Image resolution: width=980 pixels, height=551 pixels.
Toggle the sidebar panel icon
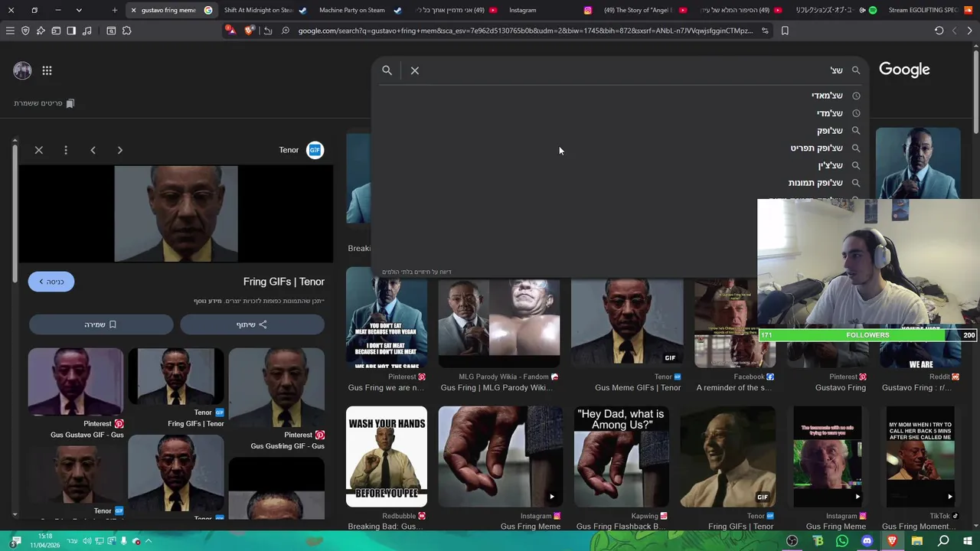point(71,31)
